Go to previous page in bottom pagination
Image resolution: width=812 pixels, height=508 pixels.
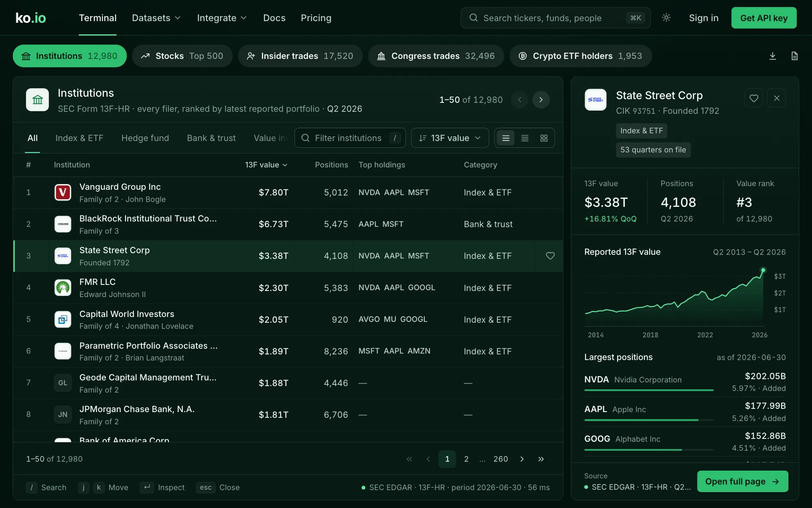428,459
